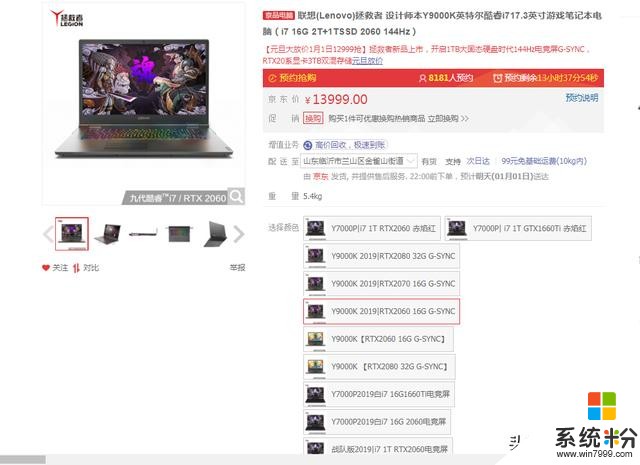
Task: Click the red 换购 tag
Action: 313,118
